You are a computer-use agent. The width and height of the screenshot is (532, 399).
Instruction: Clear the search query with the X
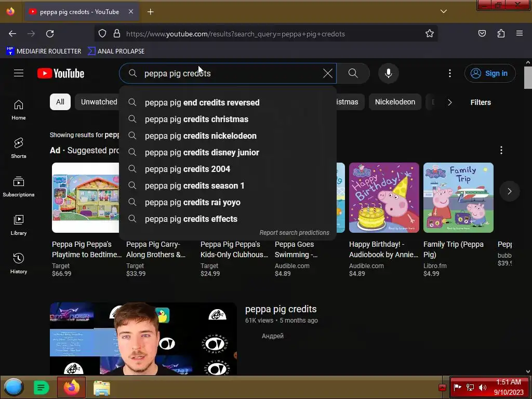327,73
